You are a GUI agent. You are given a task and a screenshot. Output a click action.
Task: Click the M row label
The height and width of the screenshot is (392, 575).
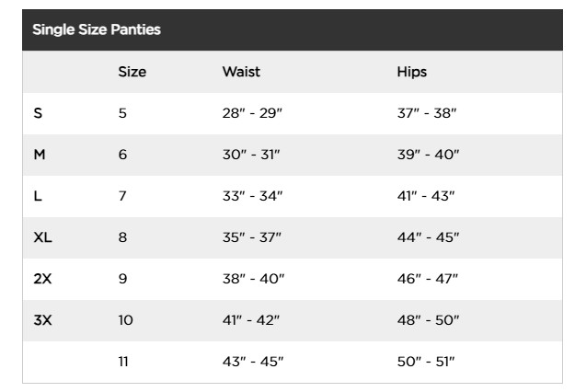click(x=40, y=155)
